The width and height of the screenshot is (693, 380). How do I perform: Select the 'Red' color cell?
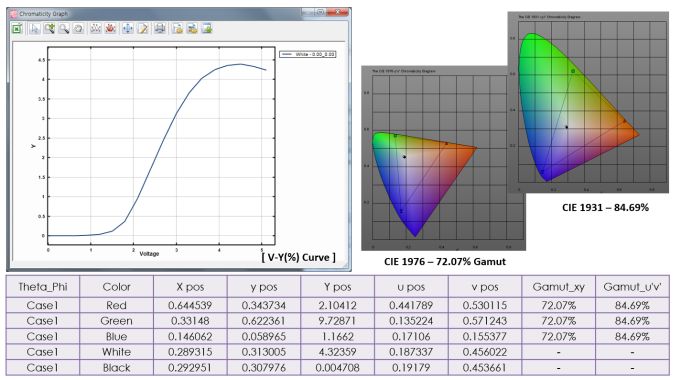[x=117, y=305]
